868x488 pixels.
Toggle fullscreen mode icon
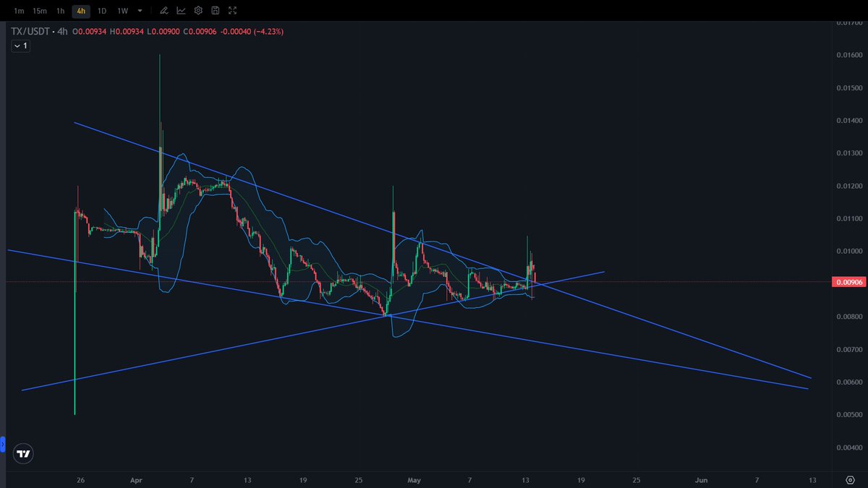pos(232,11)
